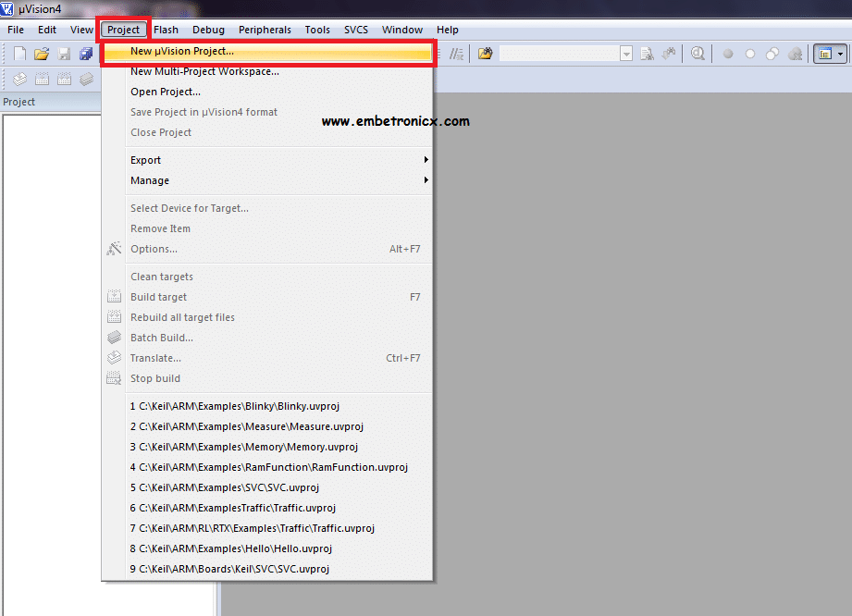This screenshot has width=852, height=616.
Task: Choose New Multi-Project Workspace...
Action: [x=268, y=71]
